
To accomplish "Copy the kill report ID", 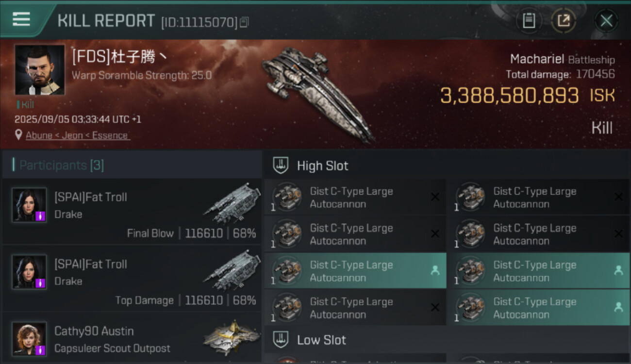I will [x=245, y=22].
